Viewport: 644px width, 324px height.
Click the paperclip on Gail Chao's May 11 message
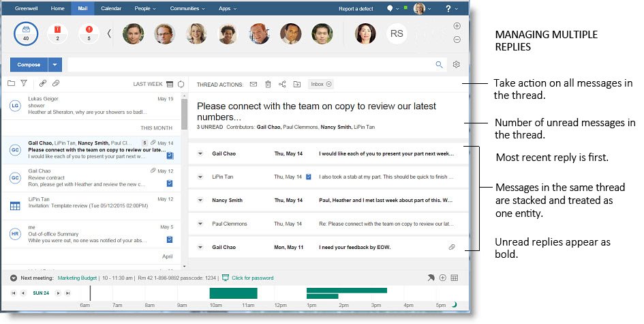click(x=452, y=247)
